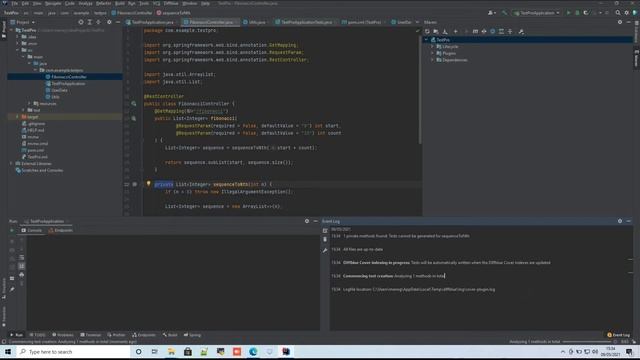Click Maven generate sources and update folders icon

(x=436, y=31)
